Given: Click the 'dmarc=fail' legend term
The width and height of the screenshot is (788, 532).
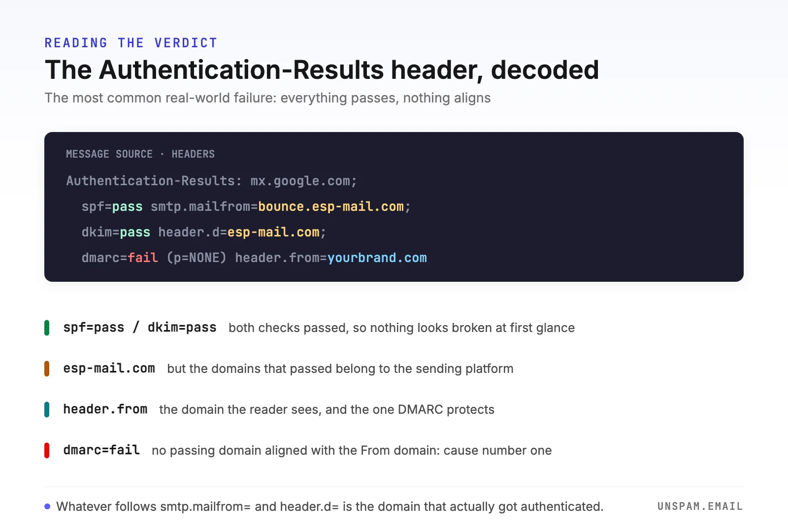Looking at the screenshot, I should coord(101,450).
